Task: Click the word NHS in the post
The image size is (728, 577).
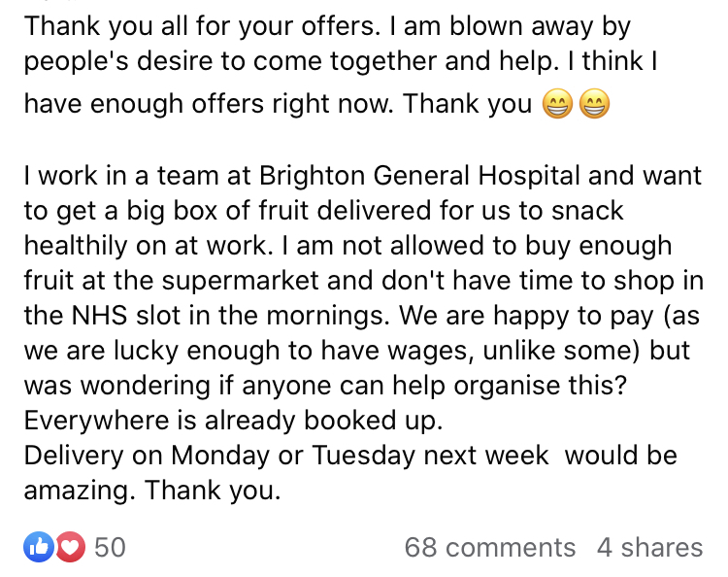Action: (x=99, y=316)
